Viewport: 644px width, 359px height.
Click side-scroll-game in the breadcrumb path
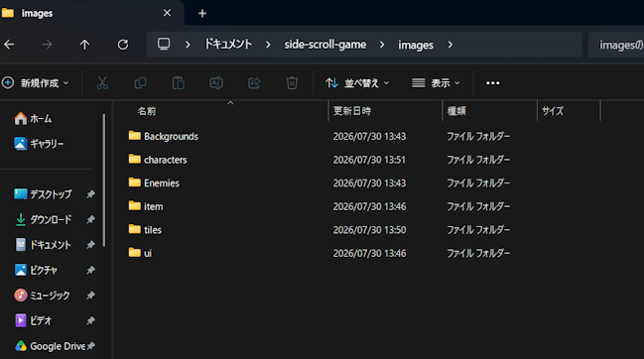coord(325,45)
